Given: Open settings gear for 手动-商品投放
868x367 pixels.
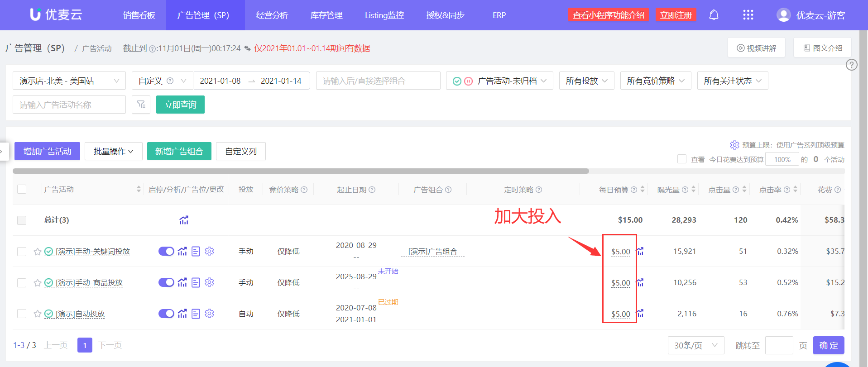Looking at the screenshot, I should tap(209, 282).
